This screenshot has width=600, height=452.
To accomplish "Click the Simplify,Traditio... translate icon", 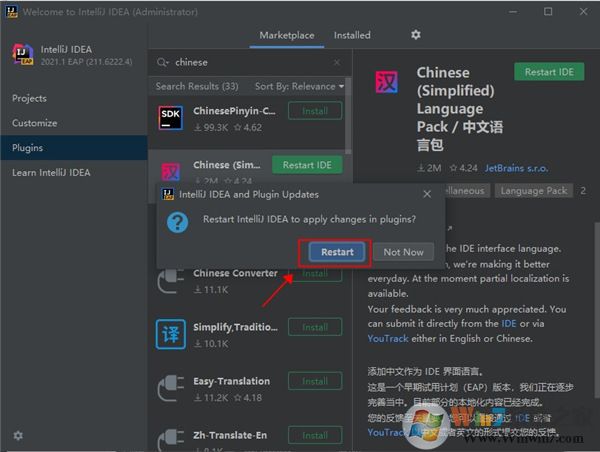I will coord(171,334).
